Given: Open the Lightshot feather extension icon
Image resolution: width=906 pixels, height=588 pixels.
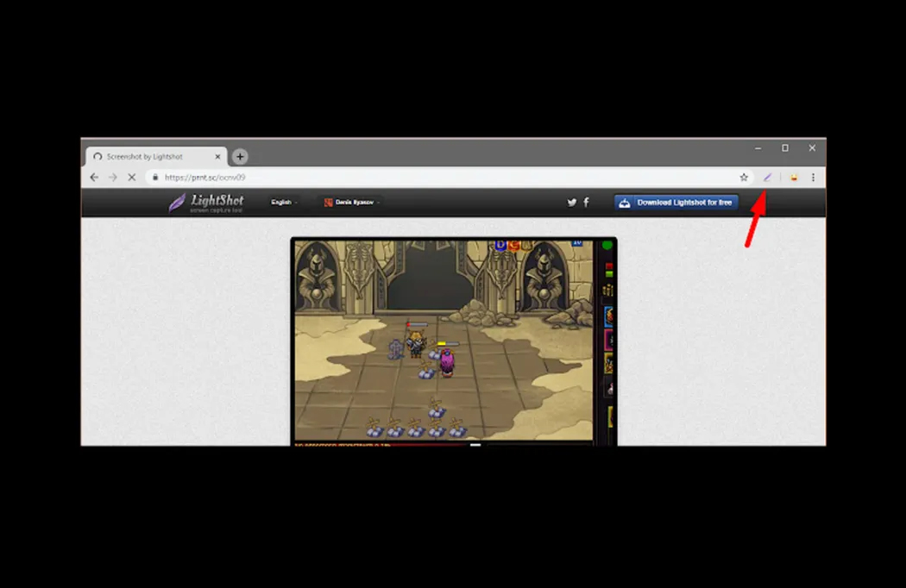Looking at the screenshot, I should pyautogui.click(x=767, y=178).
